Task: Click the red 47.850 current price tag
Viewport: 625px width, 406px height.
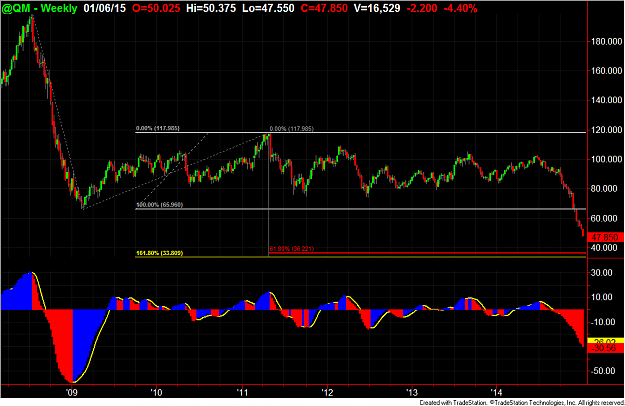Action: (605, 237)
